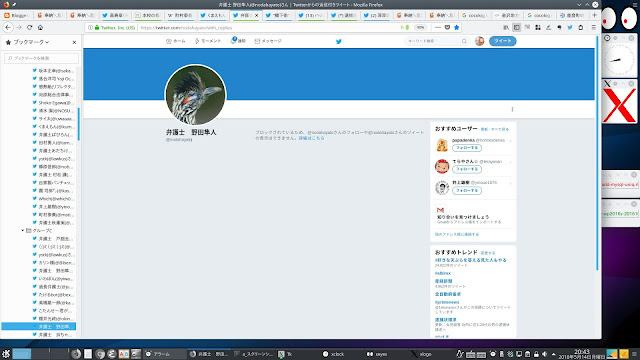Click the bookmark star in address bar
This screenshot has height=360, width=640.
(457, 27)
